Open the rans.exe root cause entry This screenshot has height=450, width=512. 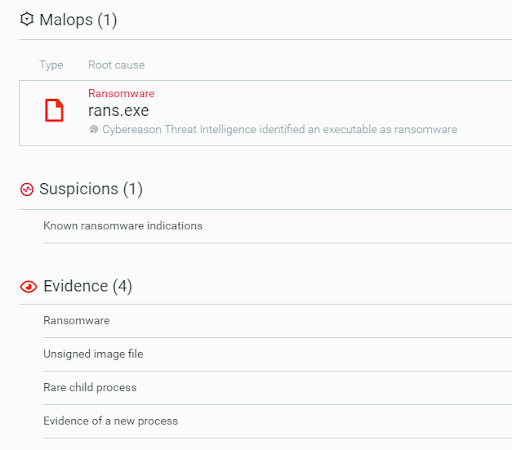click(118, 111)
